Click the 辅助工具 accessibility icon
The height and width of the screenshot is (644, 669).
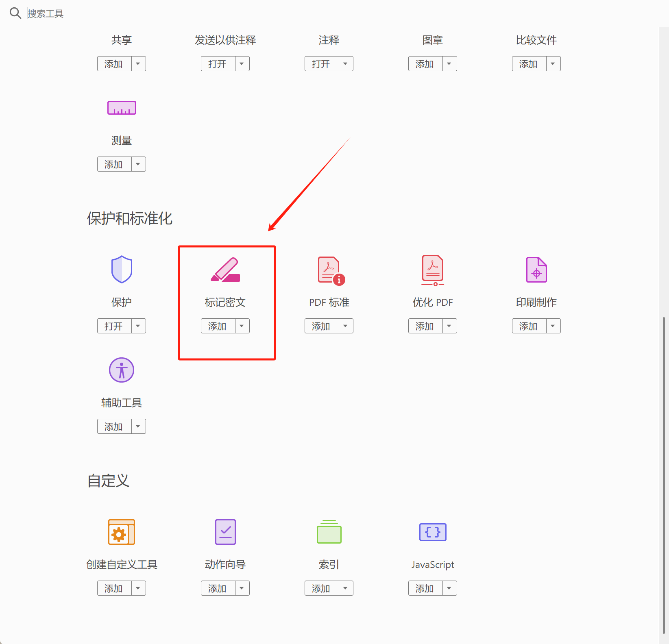[x=121, y=370]
